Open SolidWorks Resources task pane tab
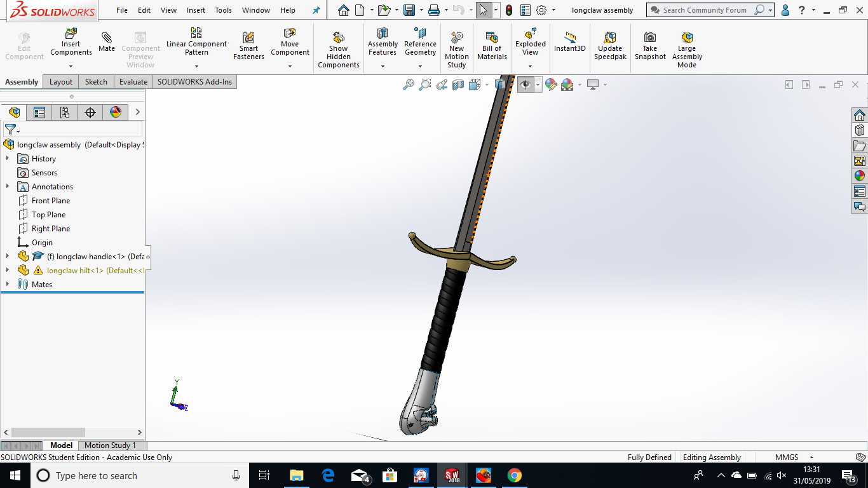This screenshot has height=488, width=868. pyautogui.click(x=860, y=115)
